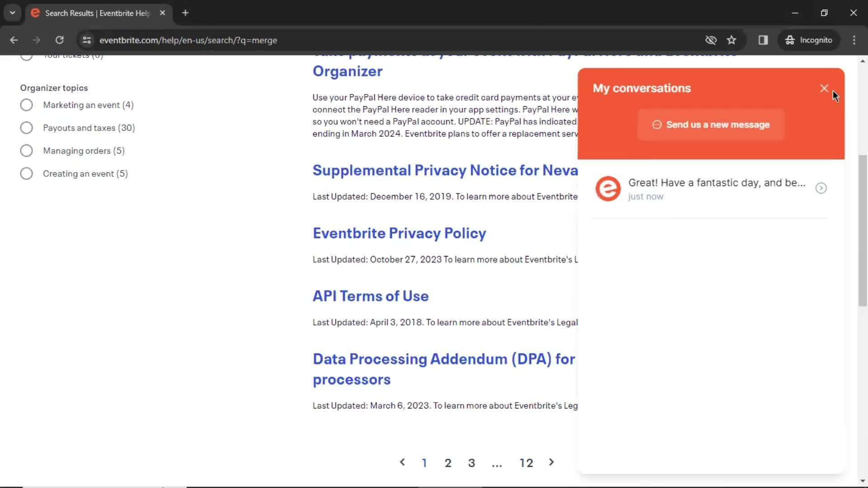Switch to Search Results Eventbrite Help tab
This screenshot has width=868, height=488.
coord(97,13)
